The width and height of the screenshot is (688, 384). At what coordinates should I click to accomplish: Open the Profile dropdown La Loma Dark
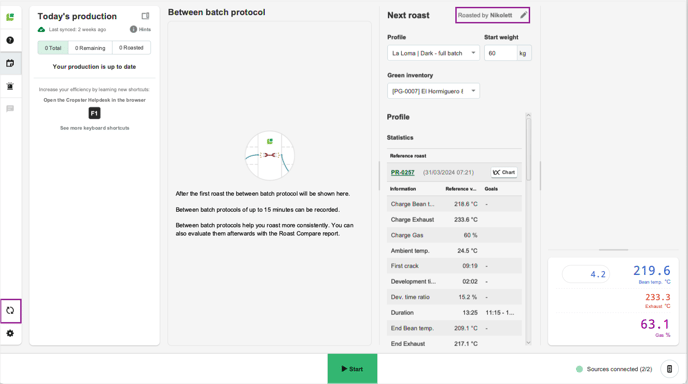[434, 53]
